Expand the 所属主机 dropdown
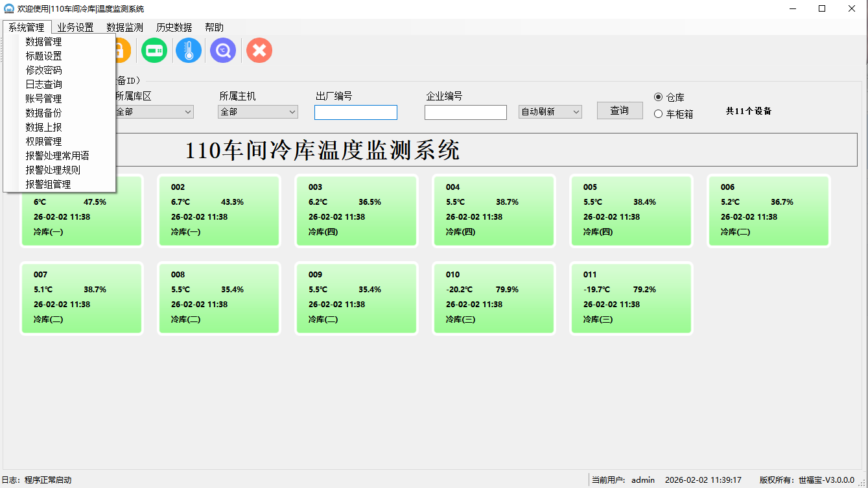 (x=258, y=112)
